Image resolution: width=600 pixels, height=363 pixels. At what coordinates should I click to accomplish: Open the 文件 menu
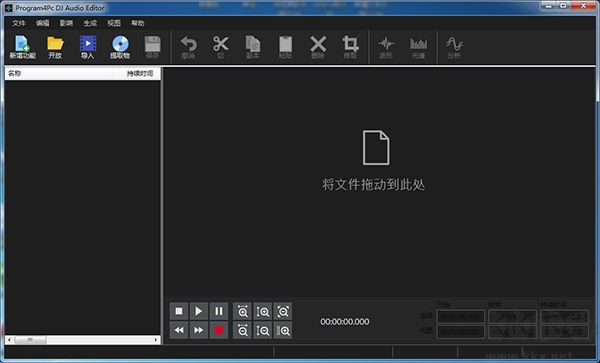[19, 23]
